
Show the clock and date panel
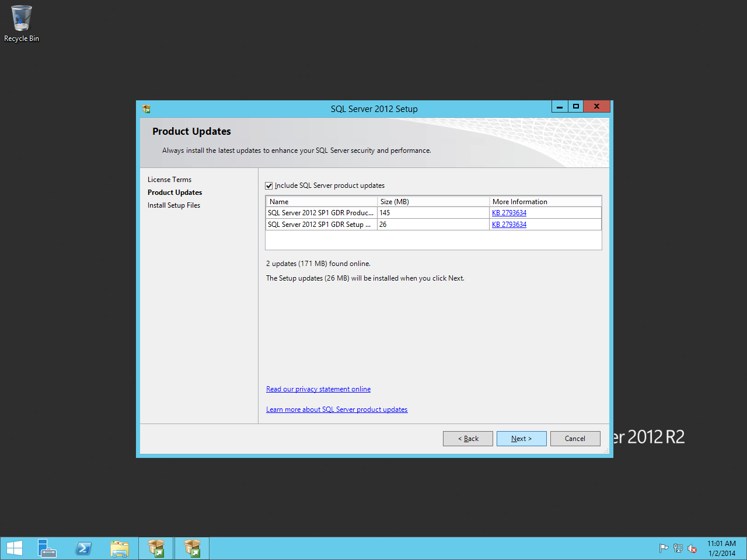(722, 548)
